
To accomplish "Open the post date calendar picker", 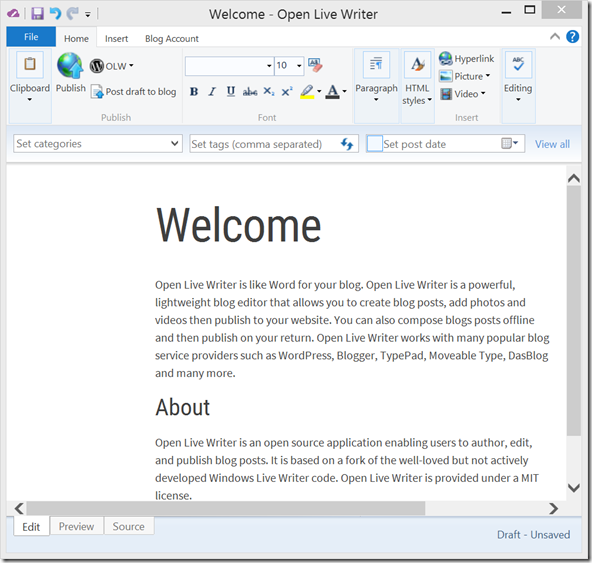I will tap(509, 143).
